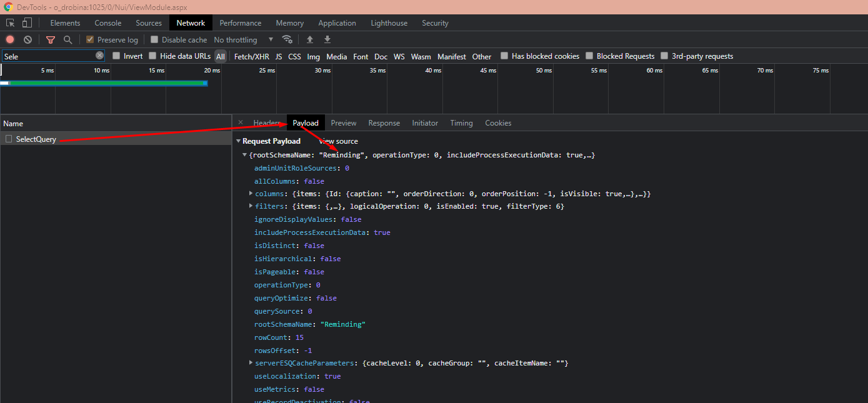Open the request Cookies tab

click(498, 123)
